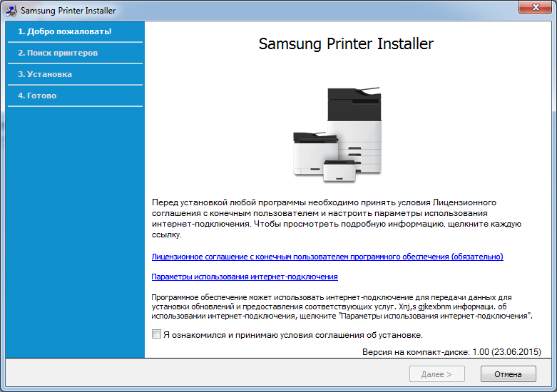Click the Далее > button
The image size is (557, 392).
point(437,374)
